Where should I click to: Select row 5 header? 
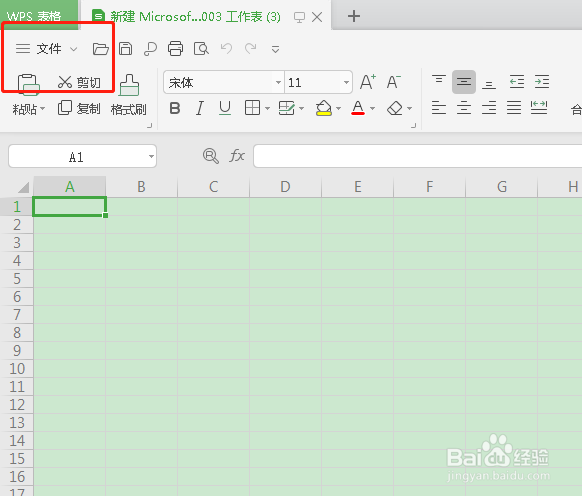(17, 279)
